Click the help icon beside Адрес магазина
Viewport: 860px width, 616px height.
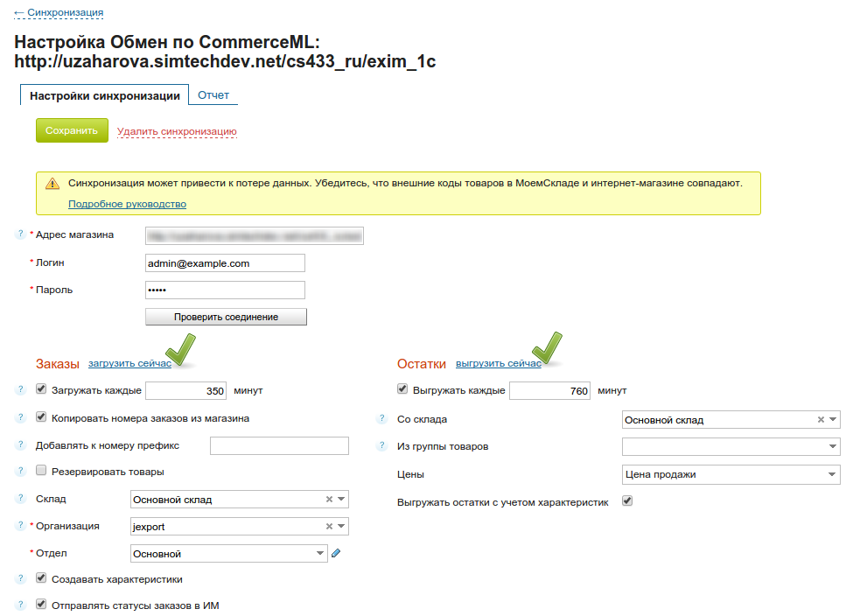pyautogui.click(x=20, y=234)
